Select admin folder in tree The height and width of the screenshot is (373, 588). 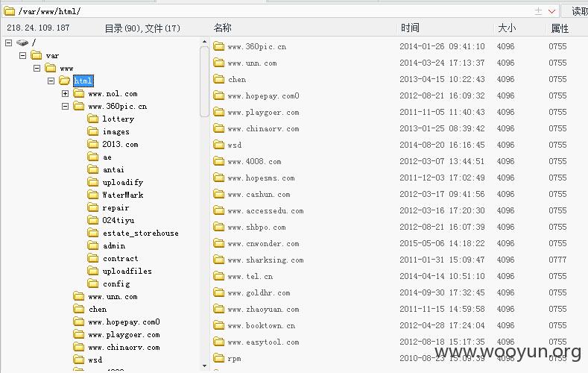(114, 245)
